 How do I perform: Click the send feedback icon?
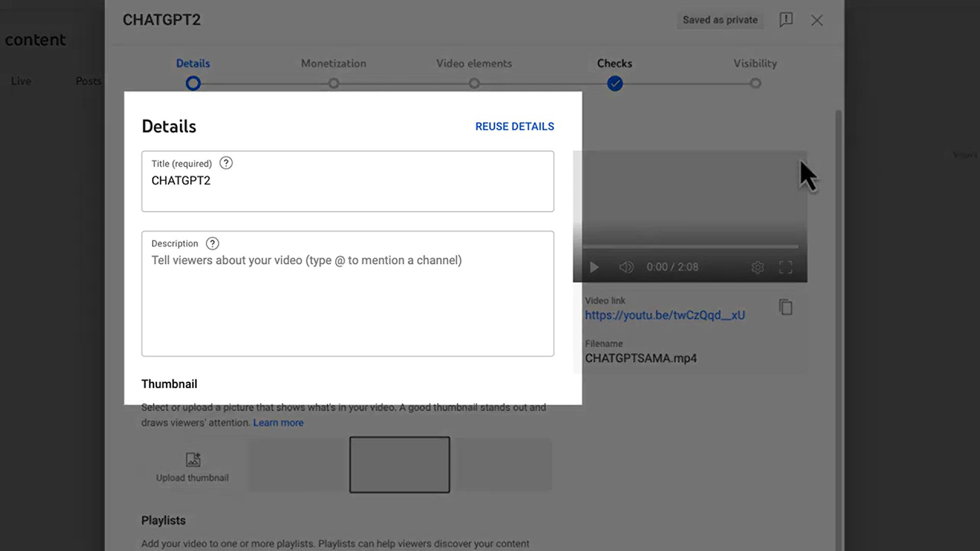click(786, 20)
